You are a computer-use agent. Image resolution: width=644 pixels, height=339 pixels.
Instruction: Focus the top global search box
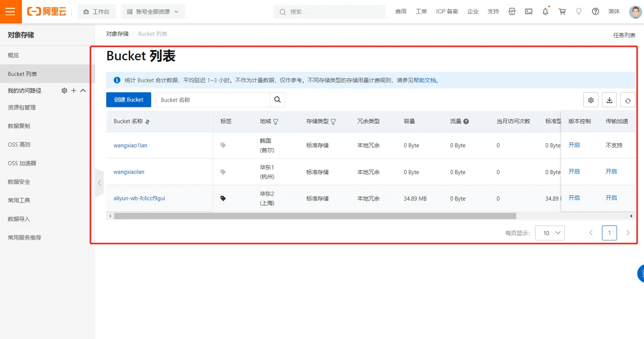coord(329,12)
